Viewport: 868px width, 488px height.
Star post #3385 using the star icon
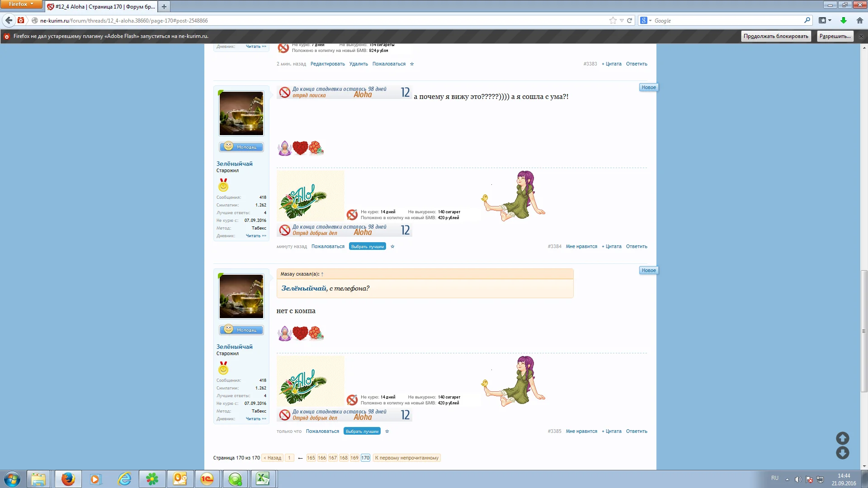click(387, 432)
